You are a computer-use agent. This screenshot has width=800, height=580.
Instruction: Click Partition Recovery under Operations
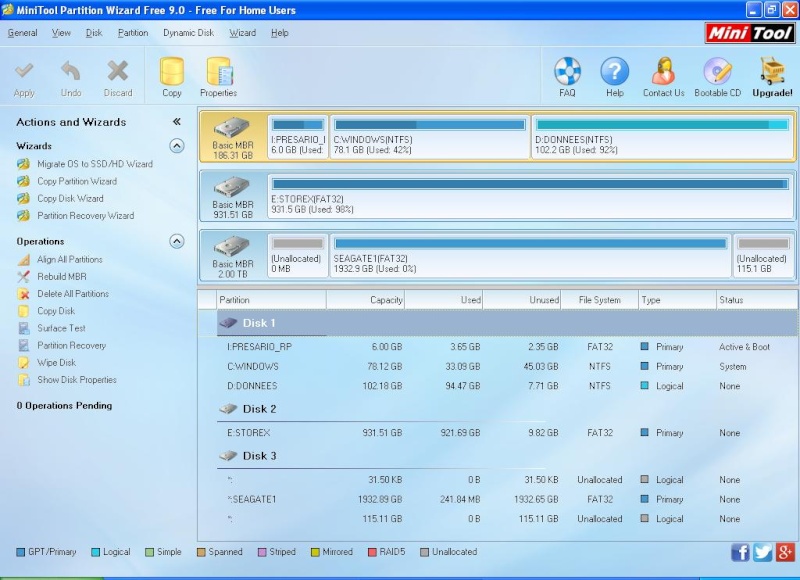tap(71, 345)
